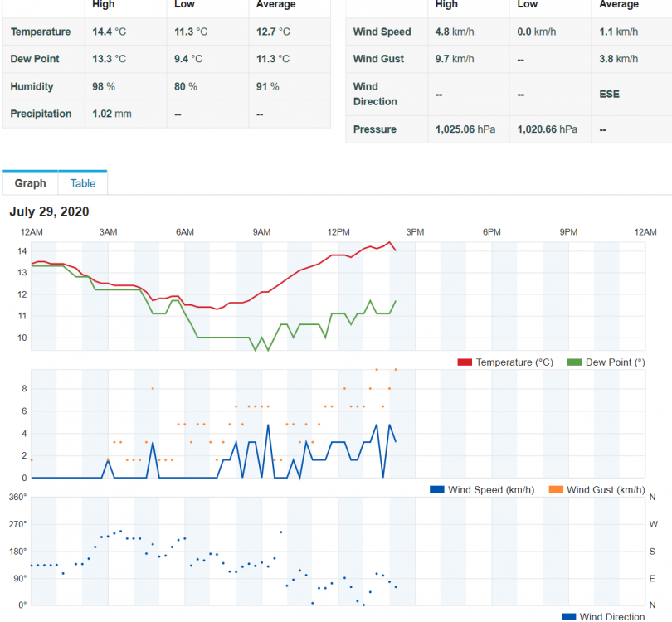Click the July 29, 2020 date heading

[49, 211]
